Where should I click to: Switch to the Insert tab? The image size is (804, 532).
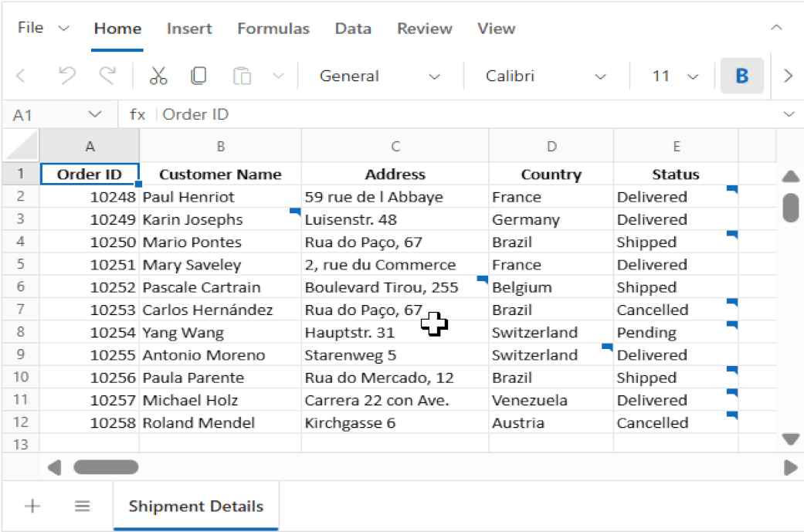189,29
